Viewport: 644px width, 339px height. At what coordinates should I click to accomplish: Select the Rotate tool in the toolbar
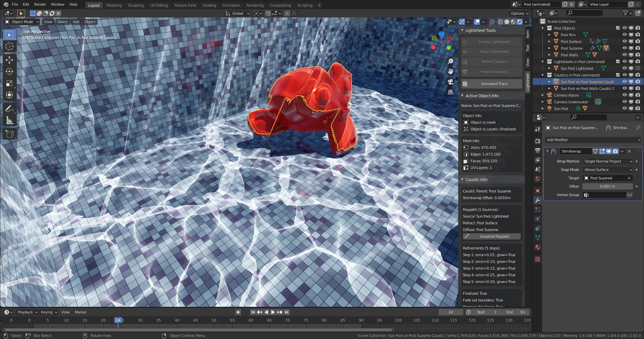tap(9, 71)
